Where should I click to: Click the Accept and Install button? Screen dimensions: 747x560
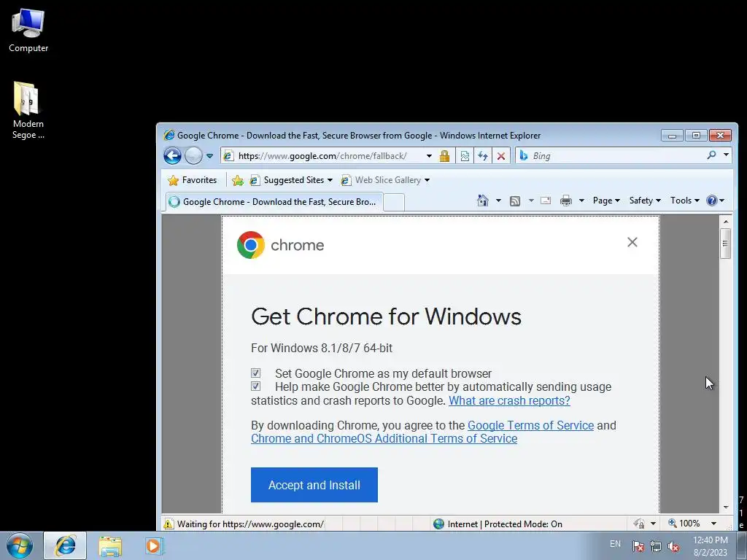314,485
